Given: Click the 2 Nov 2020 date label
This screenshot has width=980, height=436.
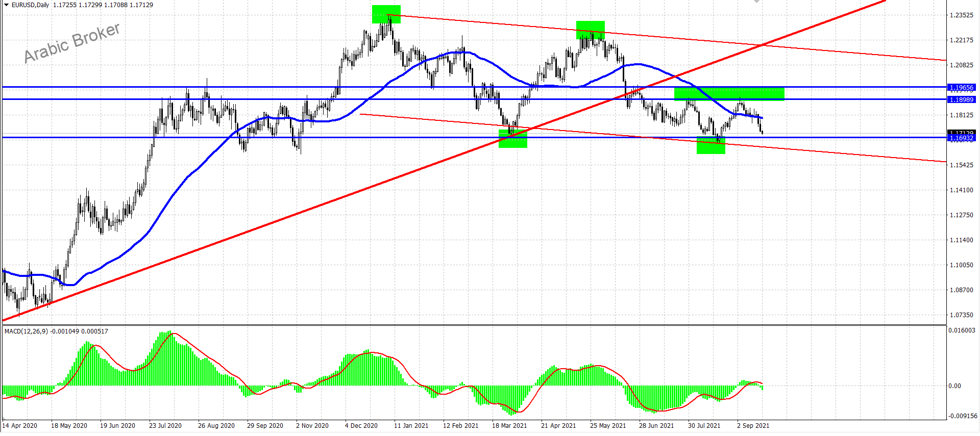Looking at the screenshot, I should click(x=312, y=426).
